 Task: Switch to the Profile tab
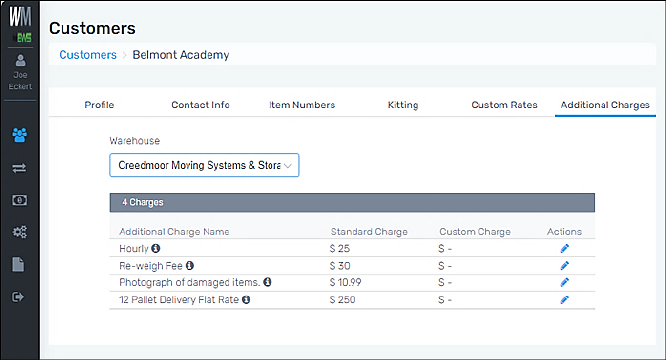pos(99,105)
